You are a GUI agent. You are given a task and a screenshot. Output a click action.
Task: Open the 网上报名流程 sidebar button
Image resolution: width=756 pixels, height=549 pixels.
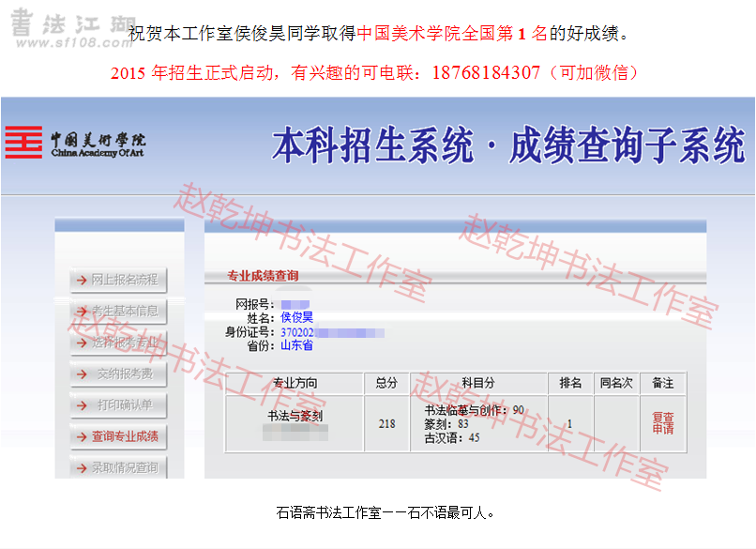(118, 280)
